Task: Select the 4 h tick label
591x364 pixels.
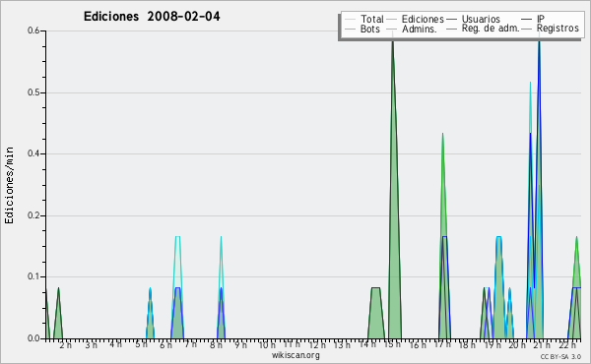Action: 115,344
